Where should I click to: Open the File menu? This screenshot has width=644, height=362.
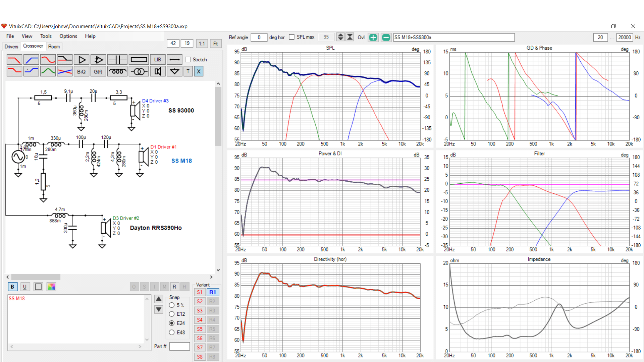click(x=10, y=36)
